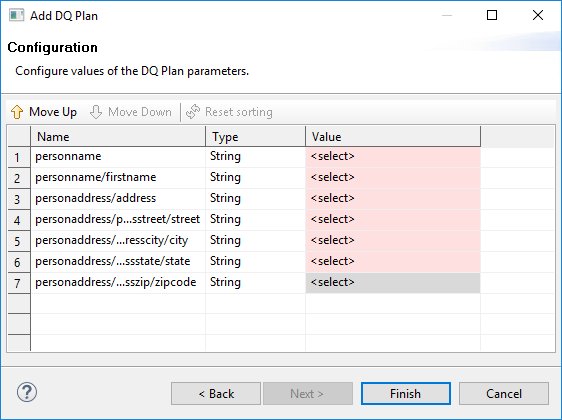Maximize the Add DQ Plan window
The image size is (562, 420).
click(x=492, y=15)
